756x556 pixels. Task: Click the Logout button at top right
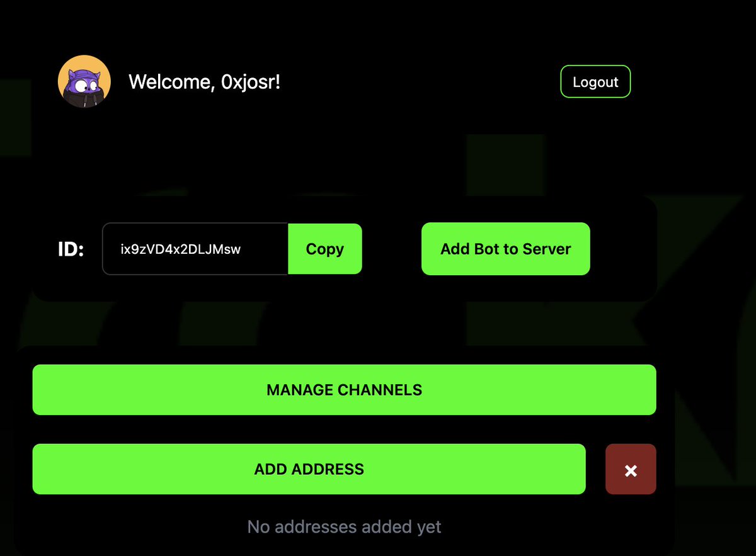(595, 81)
